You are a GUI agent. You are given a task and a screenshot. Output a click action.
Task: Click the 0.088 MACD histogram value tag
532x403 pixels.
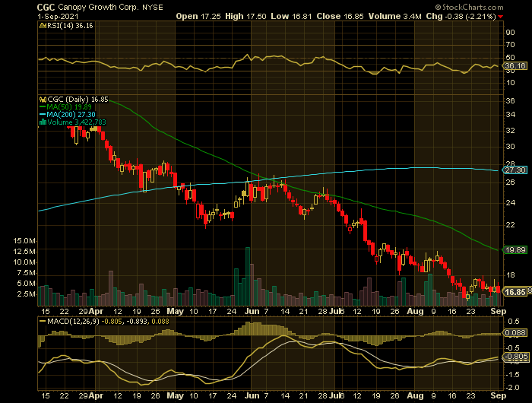coord(515,333)
